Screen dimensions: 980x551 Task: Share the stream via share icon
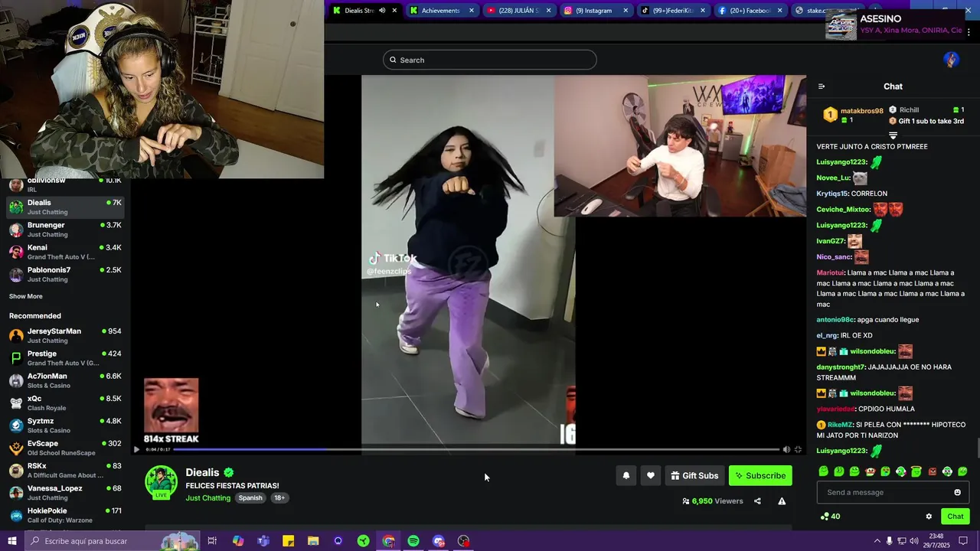(x=757, y=501)
